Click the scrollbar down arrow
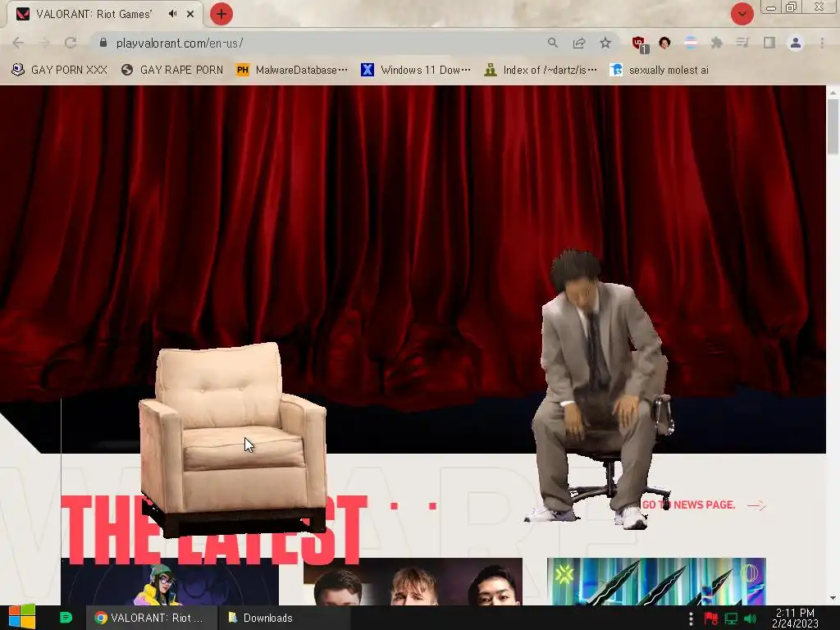Screen dimensions: 840x630 point(833,598)
